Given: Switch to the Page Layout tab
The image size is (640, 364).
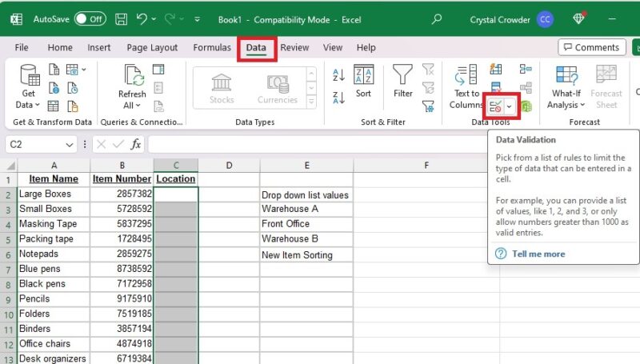Looking at the screenshot, I should coord(152,47).
